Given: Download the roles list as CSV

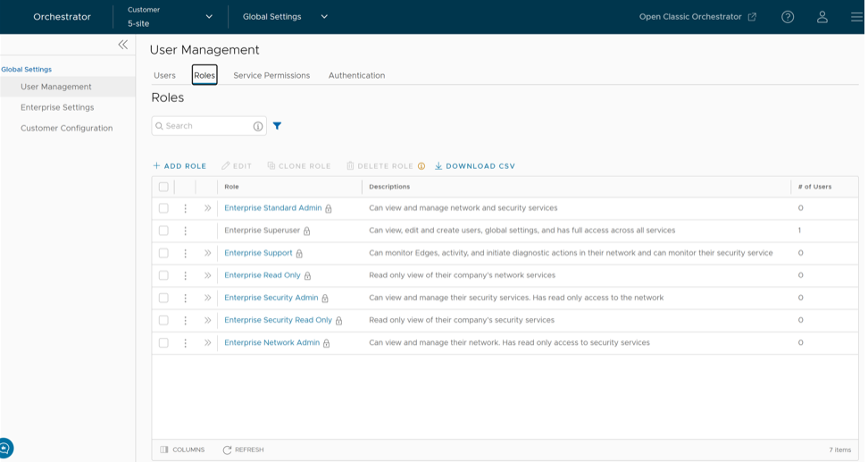Looking at the screenshot, I should click(x=475, y=166).
